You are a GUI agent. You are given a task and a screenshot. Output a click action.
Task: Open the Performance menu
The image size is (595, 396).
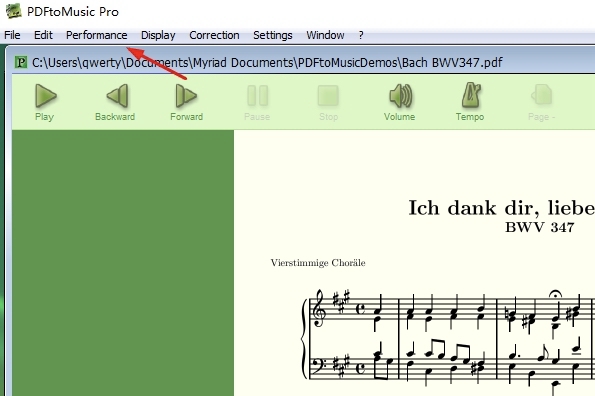click(96, 35)
